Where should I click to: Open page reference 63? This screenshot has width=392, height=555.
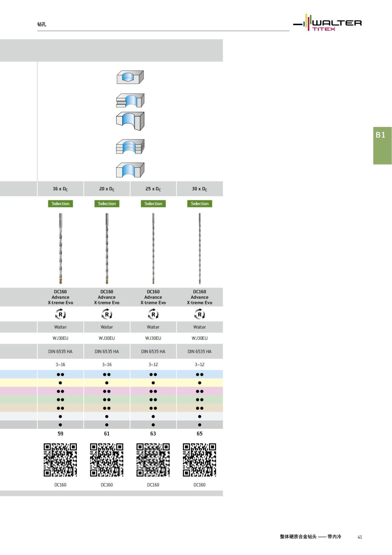click(x=153, y=434)
